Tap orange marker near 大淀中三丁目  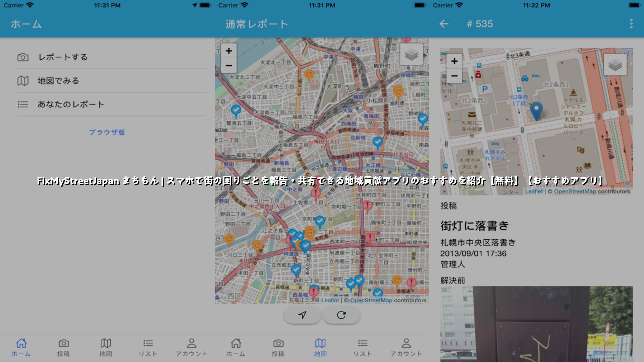tap(309, 75)
